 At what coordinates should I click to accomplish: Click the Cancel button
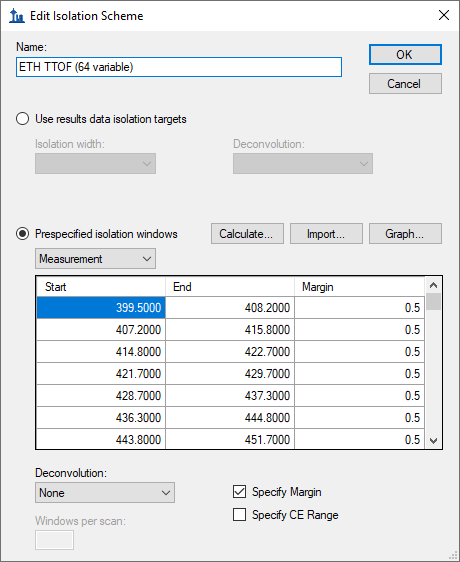tap(405, 84)
